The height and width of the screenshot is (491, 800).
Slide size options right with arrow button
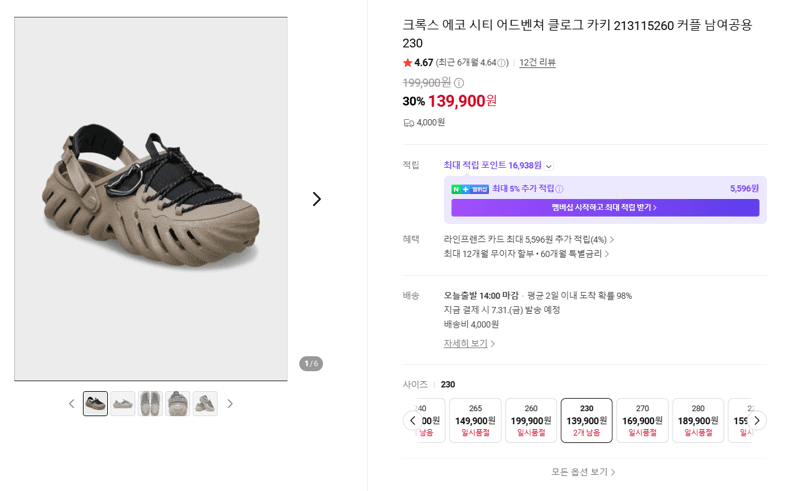pos(757,421)
